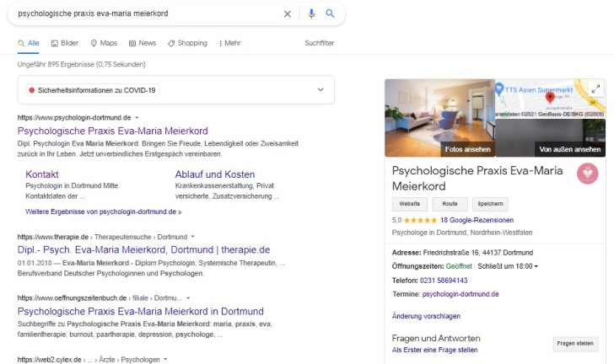Image resolution: width=614 pixels, height=364 pixels.
Task: Click the result count text Ungefähr 895 Ergebnisse
Action: (82, 64)
